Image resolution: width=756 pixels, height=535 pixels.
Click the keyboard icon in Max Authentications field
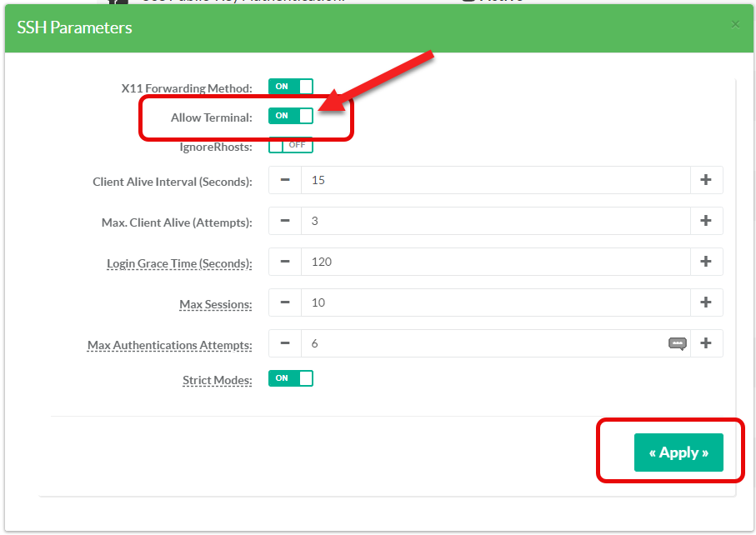click(677, 343)
